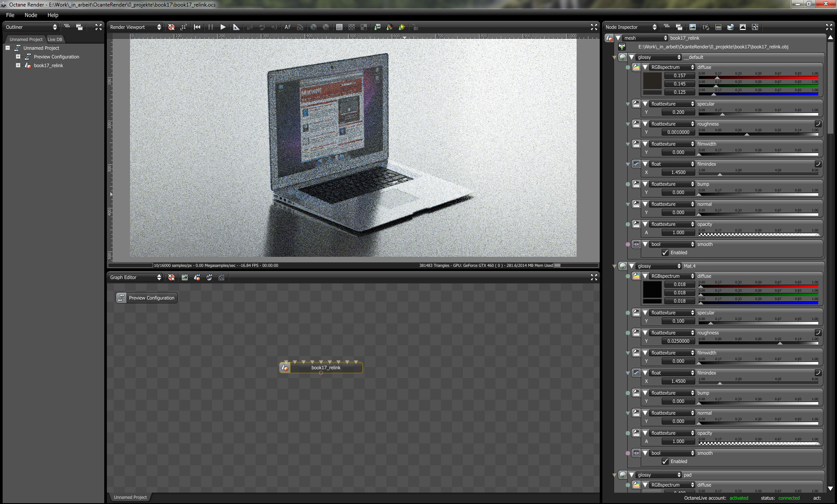837x504 pixels.
Task: Click the resolution bar icon in Node Inspector
Action: tap(718, 27)
